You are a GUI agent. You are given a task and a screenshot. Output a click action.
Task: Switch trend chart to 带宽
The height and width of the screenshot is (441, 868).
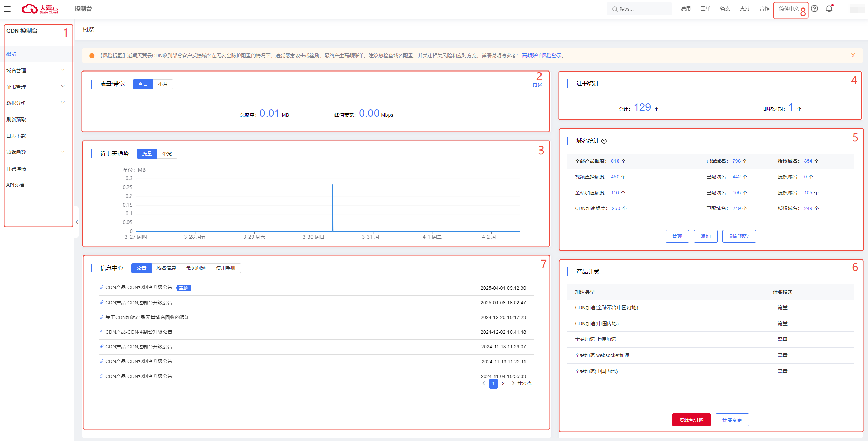(x=167, y=154)
